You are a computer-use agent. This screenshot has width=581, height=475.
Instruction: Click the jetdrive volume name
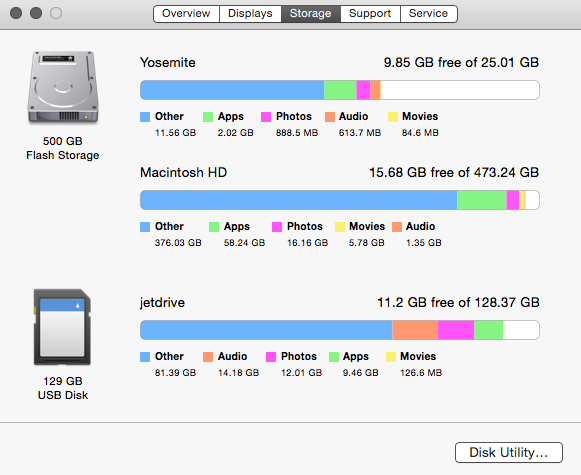point(162,303)
